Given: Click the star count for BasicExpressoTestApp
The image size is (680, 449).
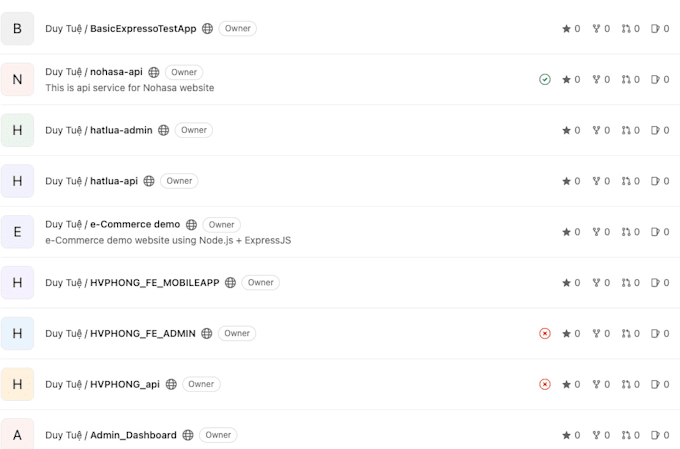Looking at the screenshot, I should point(571,29).
